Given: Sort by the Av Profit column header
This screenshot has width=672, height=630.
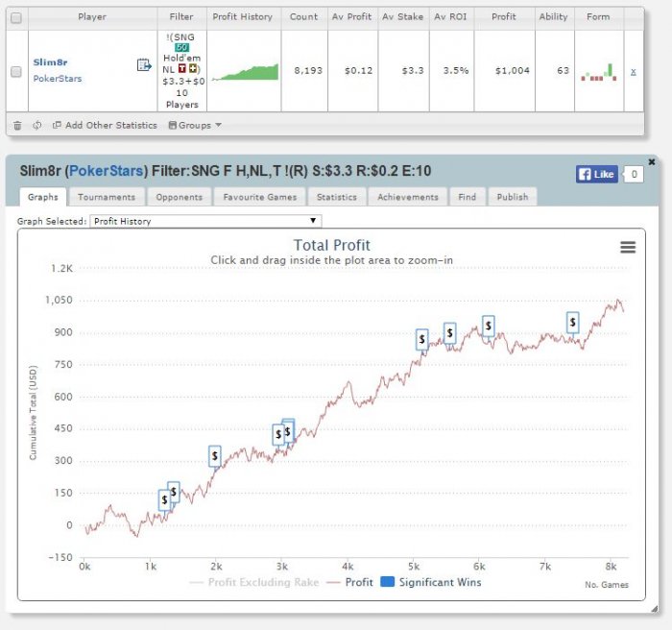Looking at the screenshot, I should point(352,16).
